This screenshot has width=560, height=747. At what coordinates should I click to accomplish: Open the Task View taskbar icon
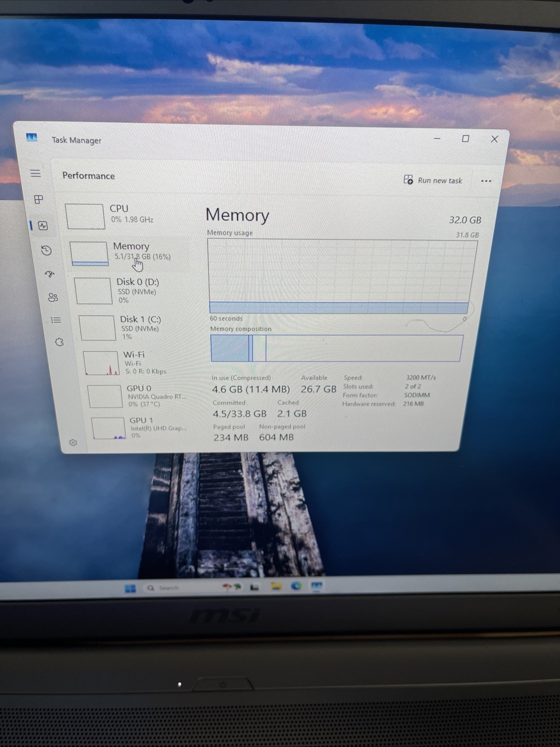(x=255, y=587)
